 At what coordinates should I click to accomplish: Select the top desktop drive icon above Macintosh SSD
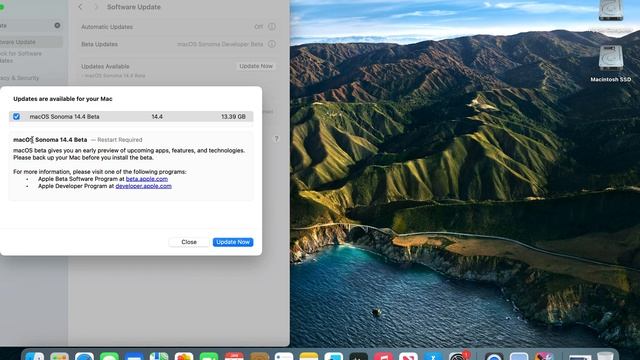click(611, 11)
